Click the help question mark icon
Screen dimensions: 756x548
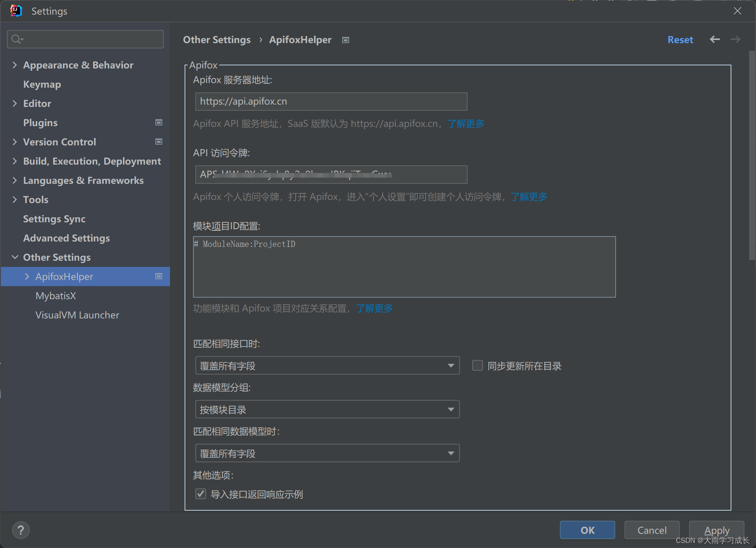21,530
